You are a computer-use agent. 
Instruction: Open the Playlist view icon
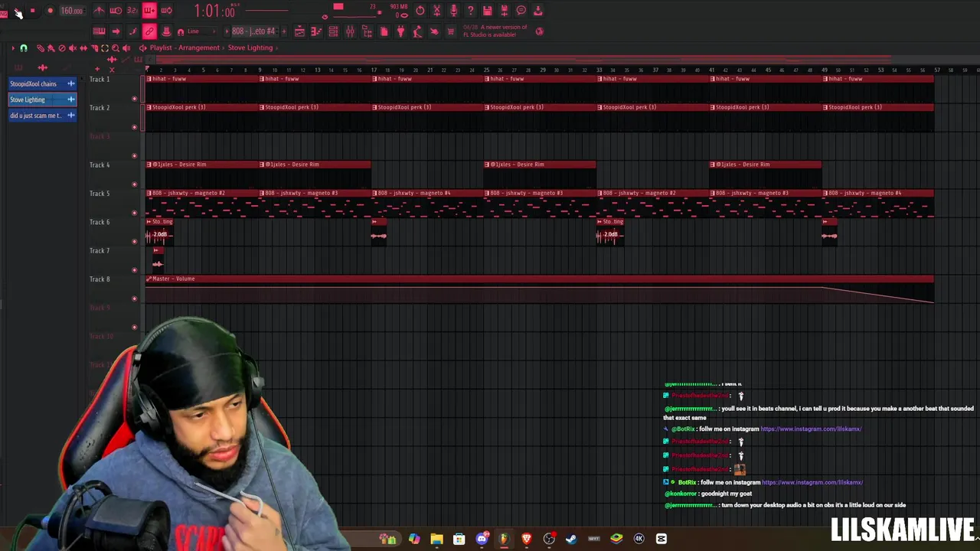tap(299, 31)
